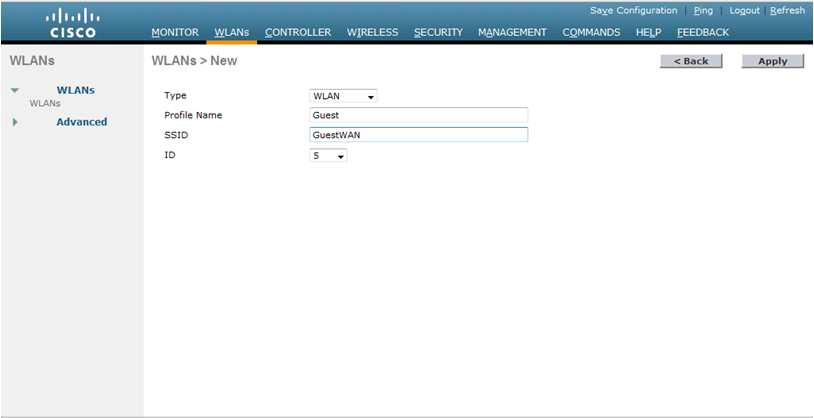Open the Type dropdown
Image resolution: width=814 pixels, height=418 pixels.
coord(344,96)
